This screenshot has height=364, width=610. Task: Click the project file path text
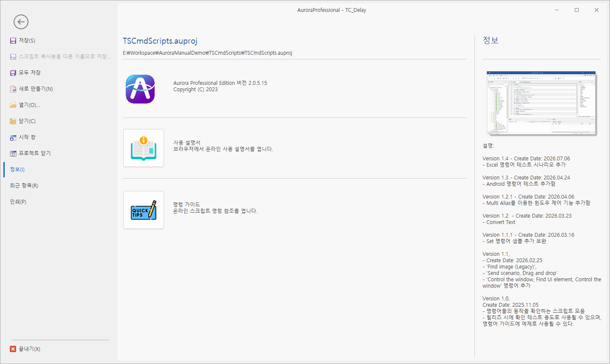click(207, 53)
